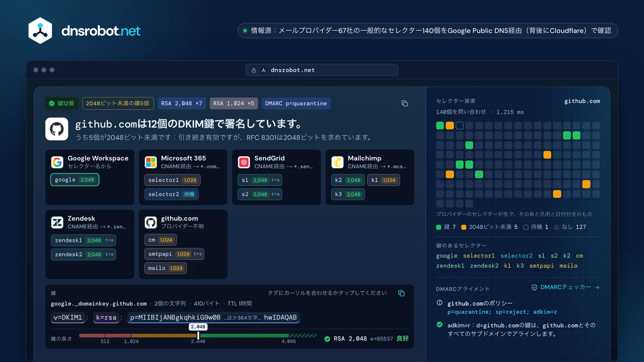Click the DMARC p=quarantine badge

coord(296,103)
